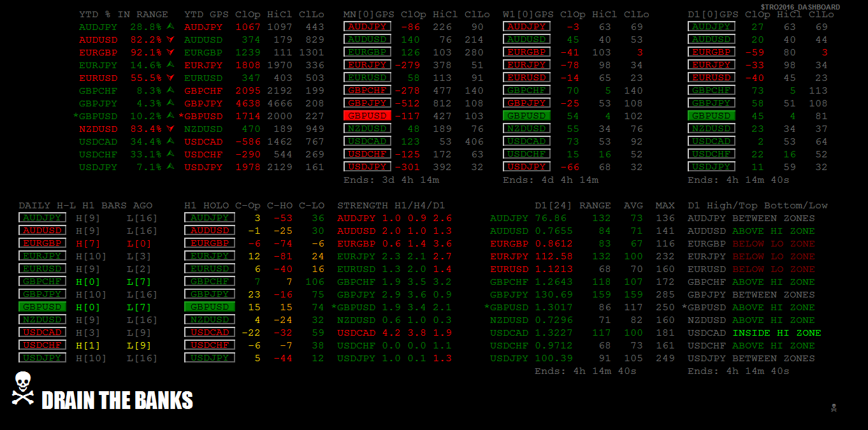Click the YTD % IN RANGE header

point(124,14)
